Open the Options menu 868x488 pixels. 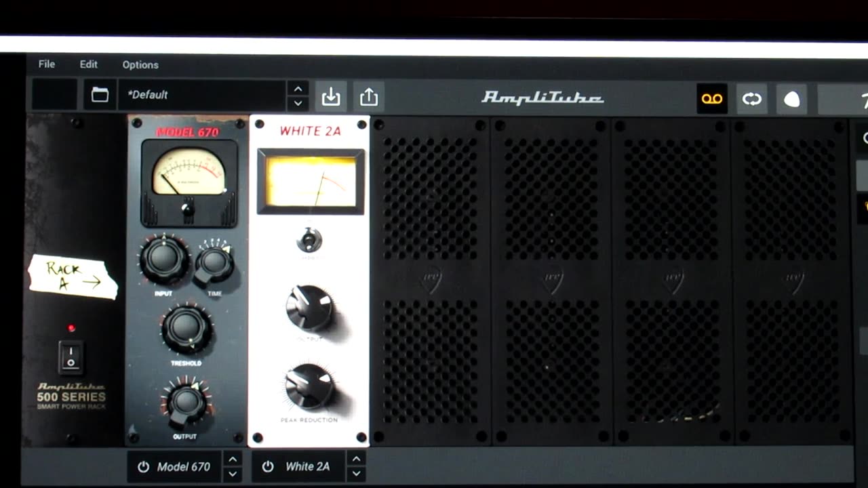point(140,65)
